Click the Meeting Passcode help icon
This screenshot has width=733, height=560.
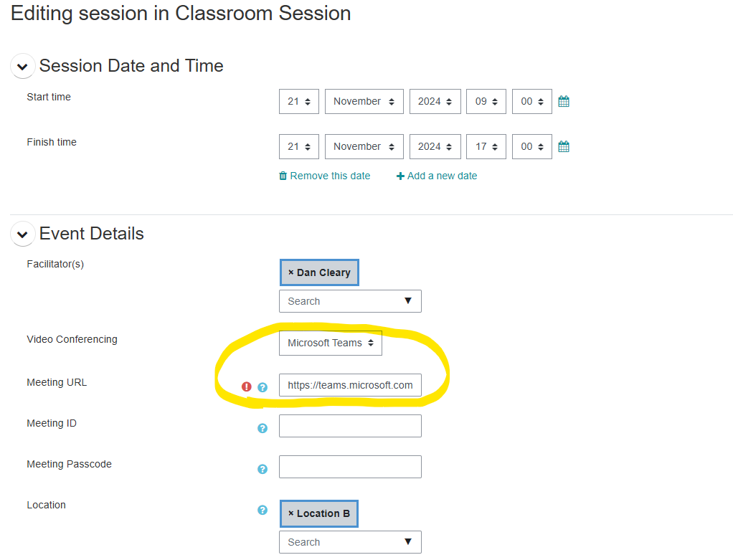coord(263,469)
